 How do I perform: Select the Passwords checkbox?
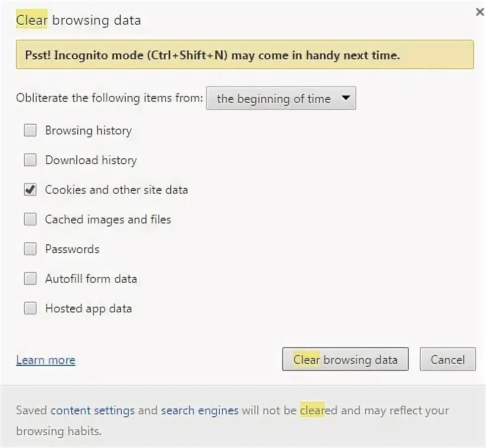(31, 249)
